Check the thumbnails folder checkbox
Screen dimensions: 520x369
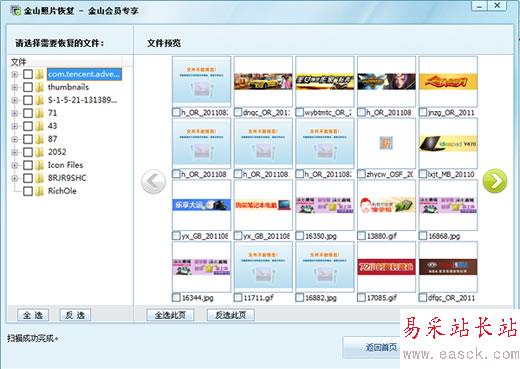[28, 87]
